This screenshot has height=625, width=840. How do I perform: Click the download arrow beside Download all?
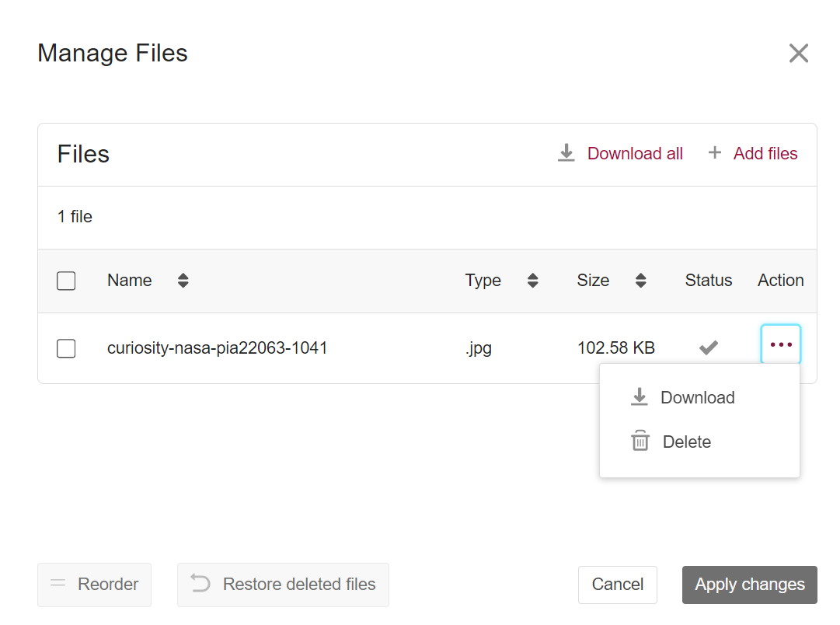566,152
